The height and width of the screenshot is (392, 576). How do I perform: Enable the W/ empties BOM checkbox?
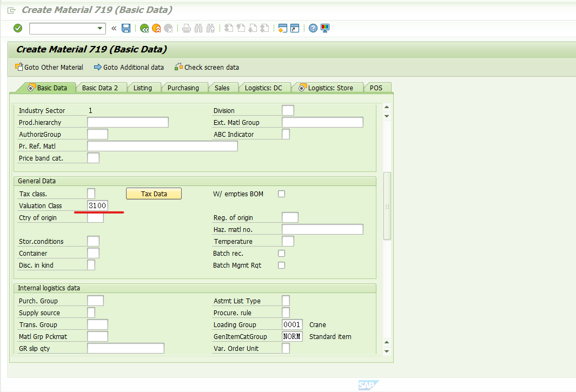tap(281, 194)
